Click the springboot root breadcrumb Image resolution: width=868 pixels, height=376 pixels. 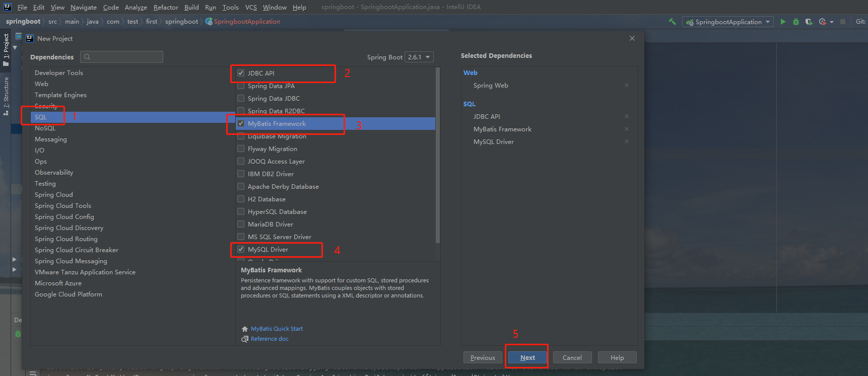pos(23,21)
